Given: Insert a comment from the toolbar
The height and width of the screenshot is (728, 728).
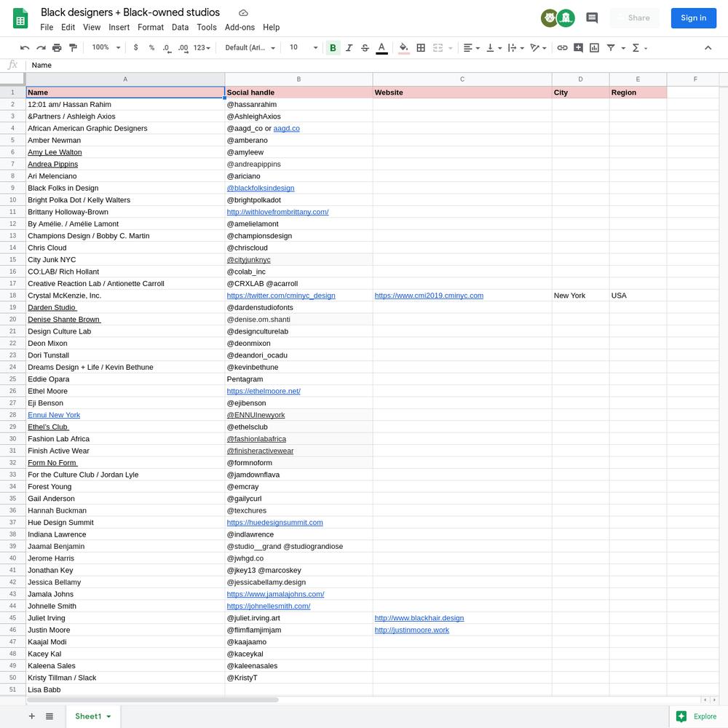Looking at the screenshot, I should click(578, 48).
